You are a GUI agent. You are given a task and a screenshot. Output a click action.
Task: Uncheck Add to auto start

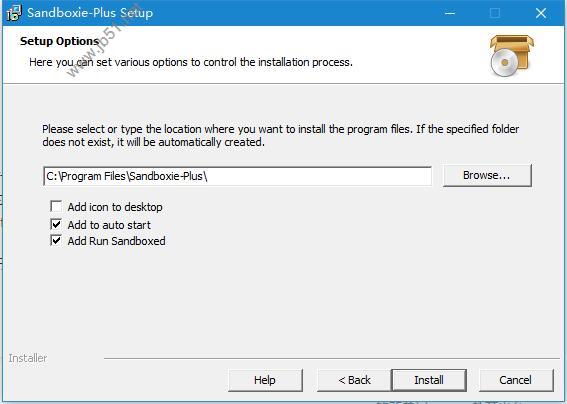[x=56, y=224]
